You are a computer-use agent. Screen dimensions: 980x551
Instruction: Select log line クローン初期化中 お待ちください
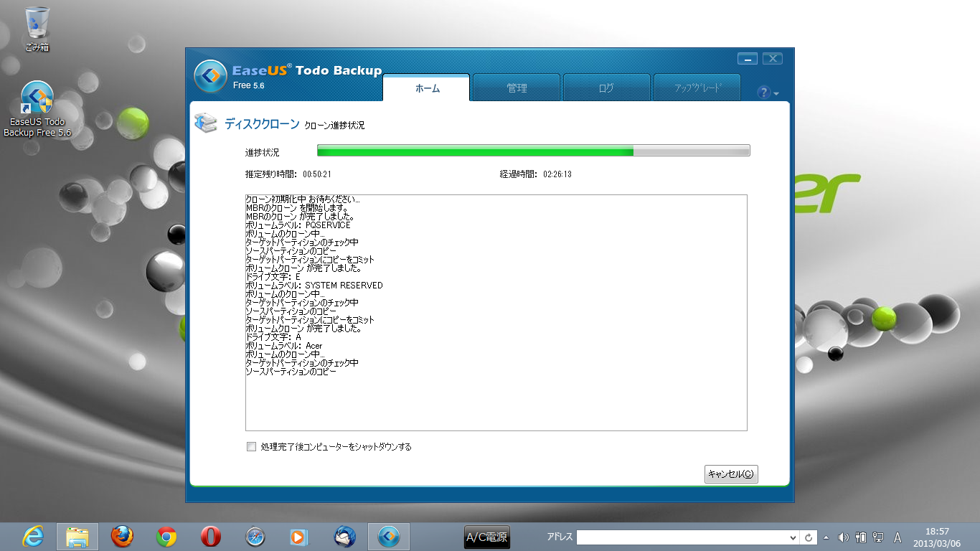coord(303,199)
